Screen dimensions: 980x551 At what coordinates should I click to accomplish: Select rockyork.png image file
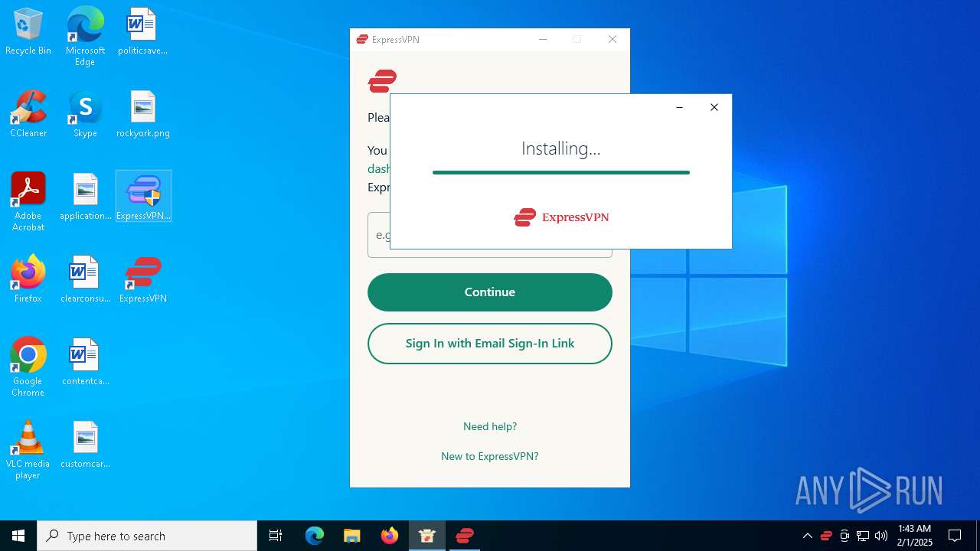pos(142,114)
